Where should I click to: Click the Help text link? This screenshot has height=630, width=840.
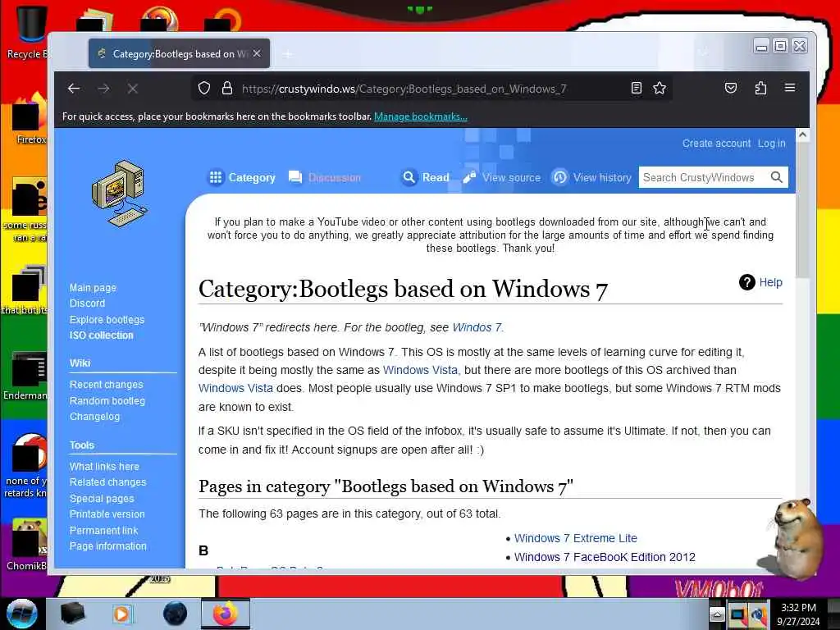[770, 282]
